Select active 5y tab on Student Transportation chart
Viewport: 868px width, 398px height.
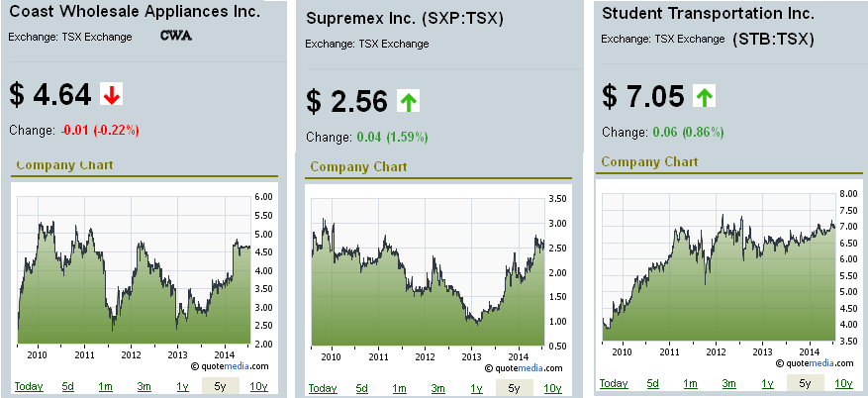click(806, 383)
